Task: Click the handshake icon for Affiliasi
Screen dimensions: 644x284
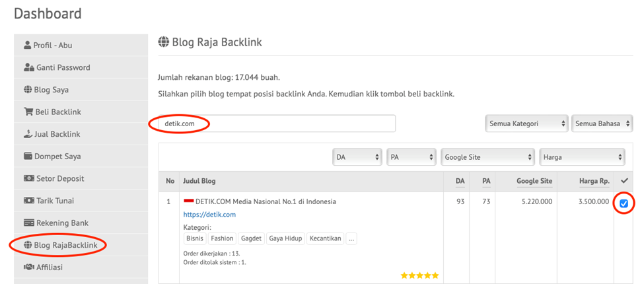Action: [28, 267]
